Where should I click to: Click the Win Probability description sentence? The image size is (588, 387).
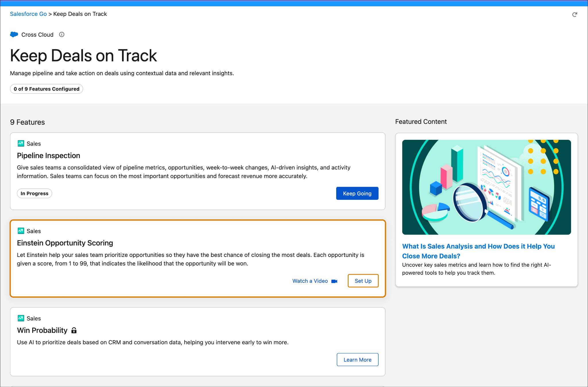153,342
